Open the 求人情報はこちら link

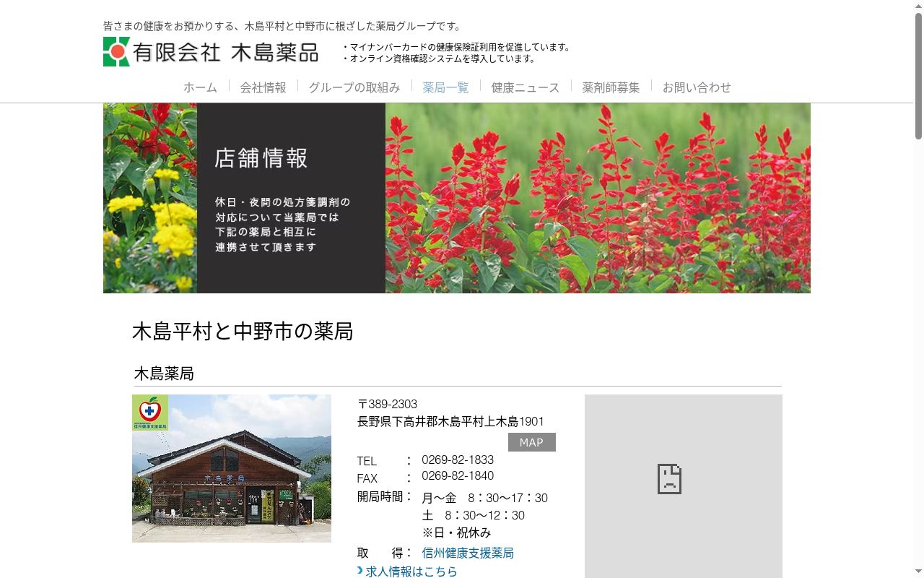pos(411,571)
